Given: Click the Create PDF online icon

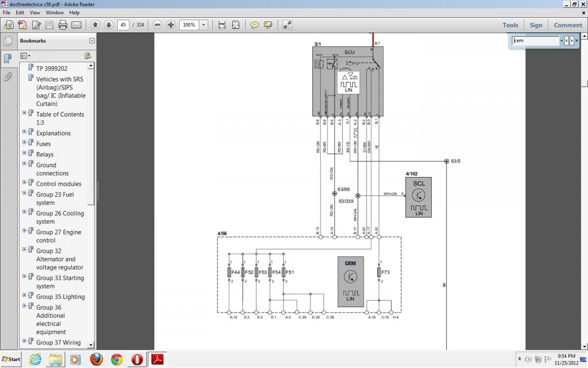Looking at the screenshot, I should coord(22,25).
